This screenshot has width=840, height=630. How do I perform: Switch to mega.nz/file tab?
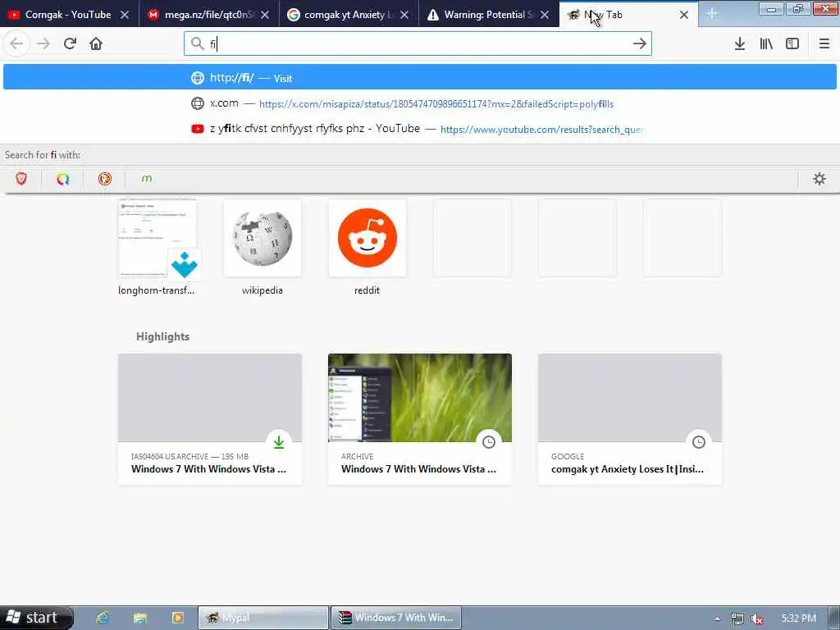tap(209, 15)
